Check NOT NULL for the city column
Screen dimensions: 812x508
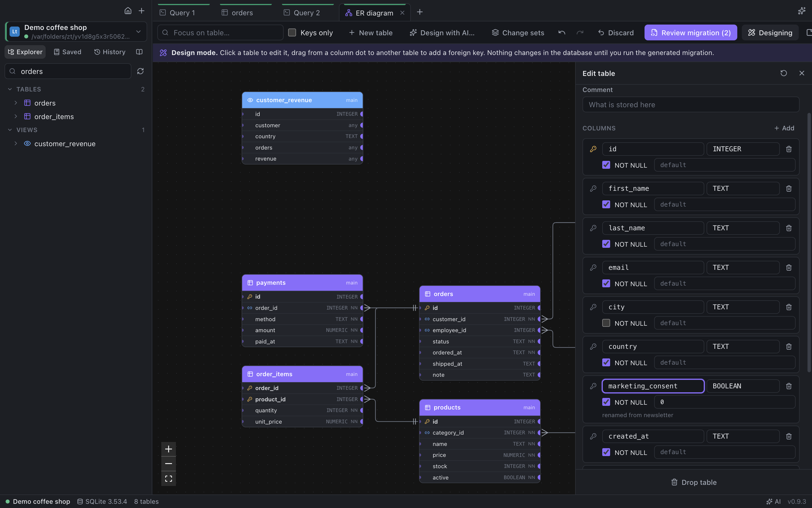[x=606, y=323]
